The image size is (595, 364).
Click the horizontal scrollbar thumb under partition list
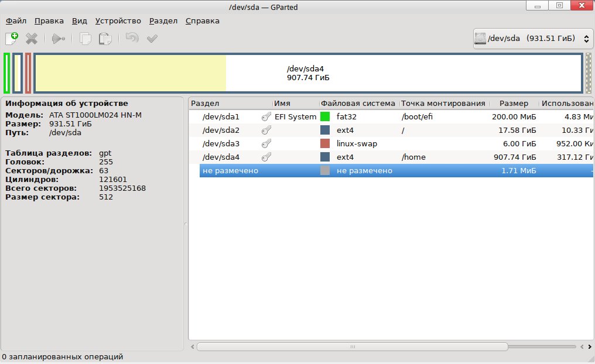pos(352,346)
